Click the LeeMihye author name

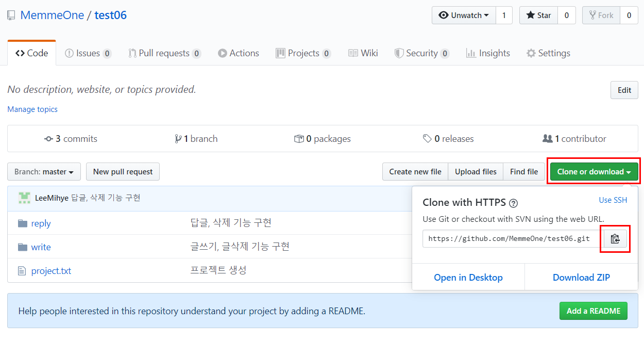(52, 198)
